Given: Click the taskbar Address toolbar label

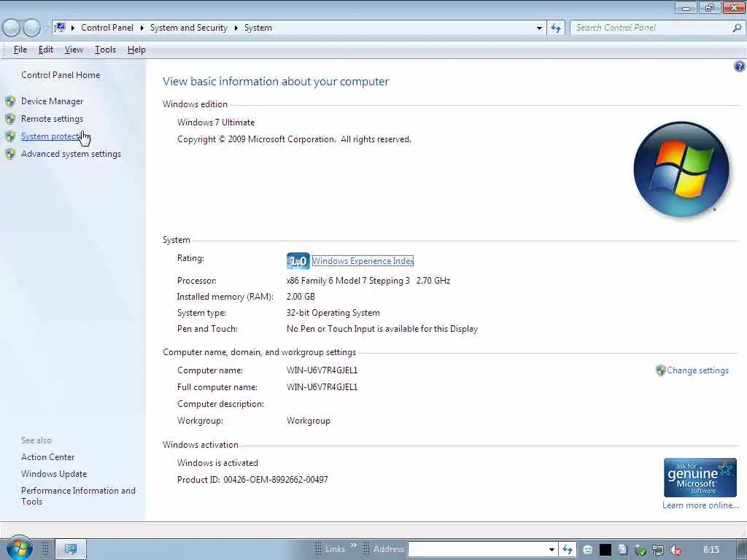Looking at the screenshot, I should click(388, 549).
